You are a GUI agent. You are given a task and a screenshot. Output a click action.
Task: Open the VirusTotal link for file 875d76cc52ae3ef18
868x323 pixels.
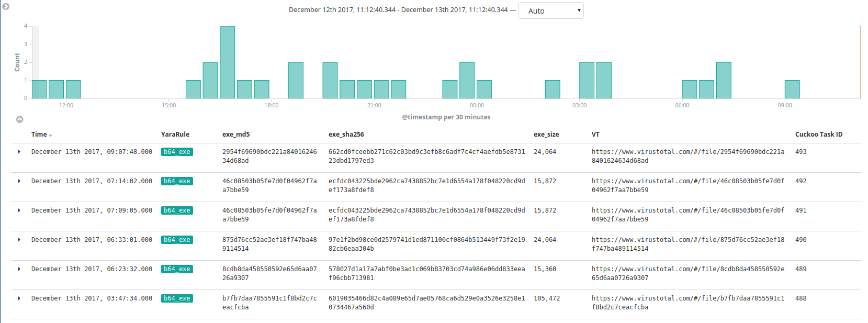tap(688, 244)
